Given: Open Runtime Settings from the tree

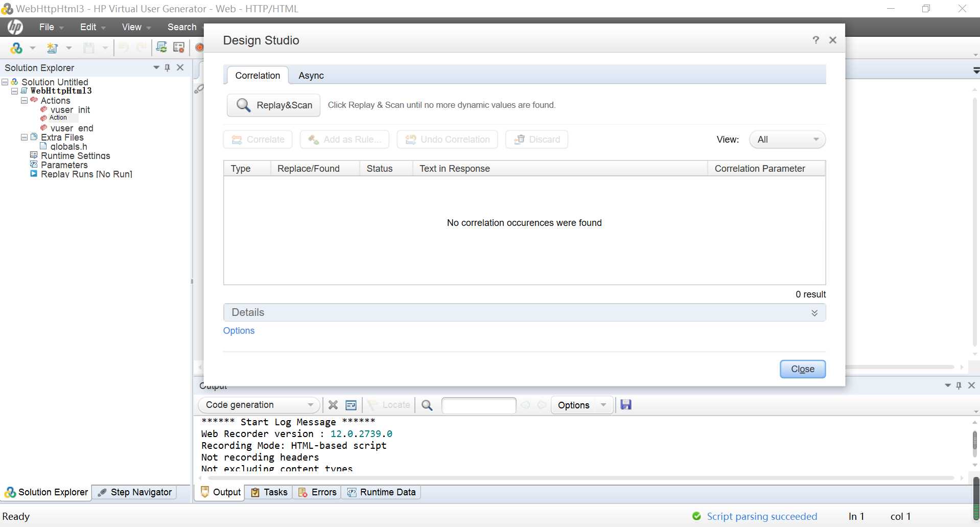Looking at the screenshot, I should (75, 156).
